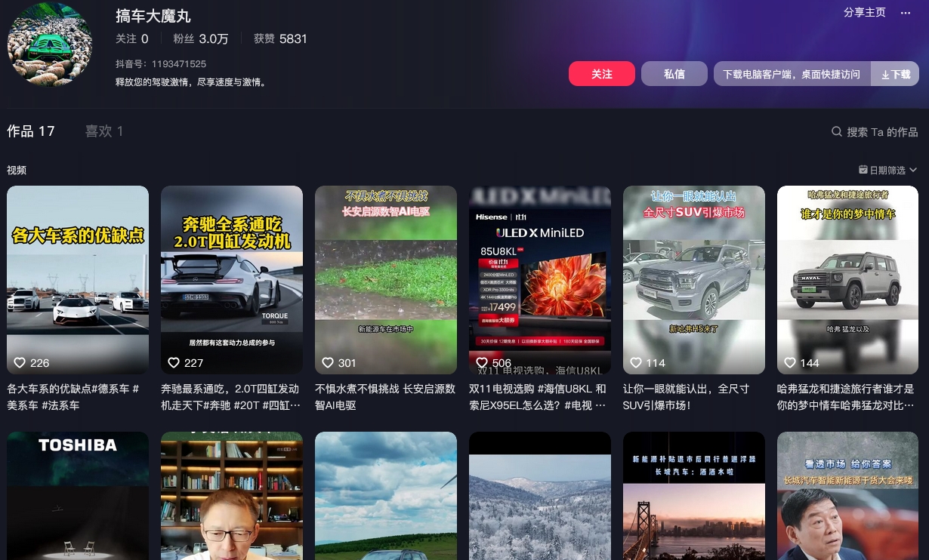Open the three-dots more options menu
Screen dimensions: 929x560
tap(906, 13)
